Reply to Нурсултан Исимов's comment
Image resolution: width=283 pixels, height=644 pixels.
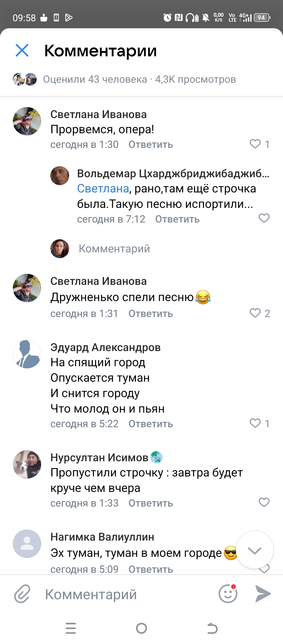pyautogui.click(x=150, y=503)
